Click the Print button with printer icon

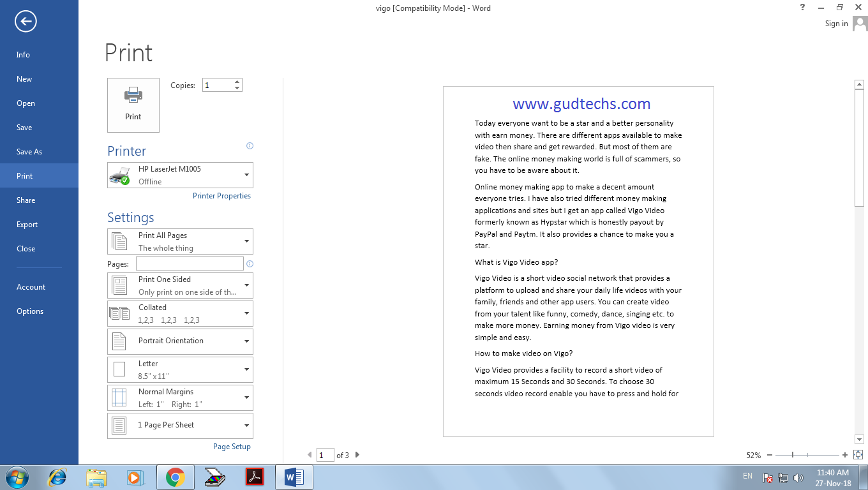[x=133, y=105]
